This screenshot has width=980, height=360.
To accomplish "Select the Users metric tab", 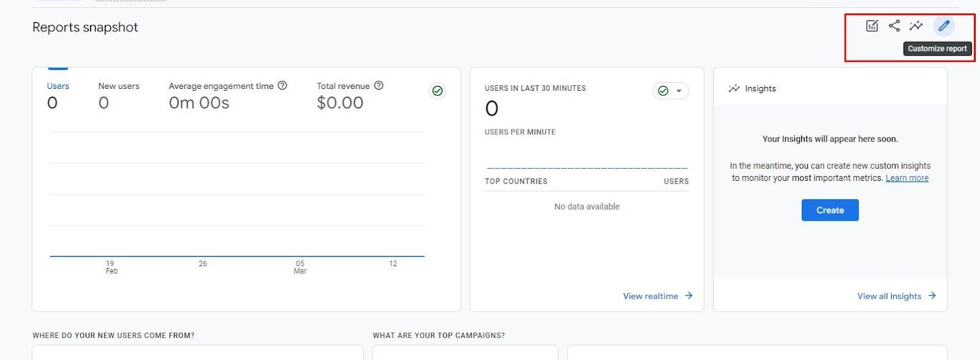I will click(58, 95).
